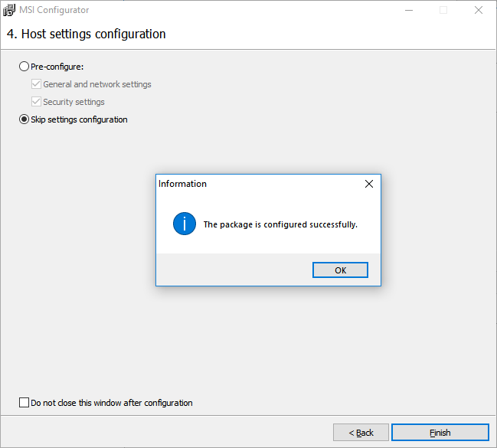Confirm the message with OK button

340,270
